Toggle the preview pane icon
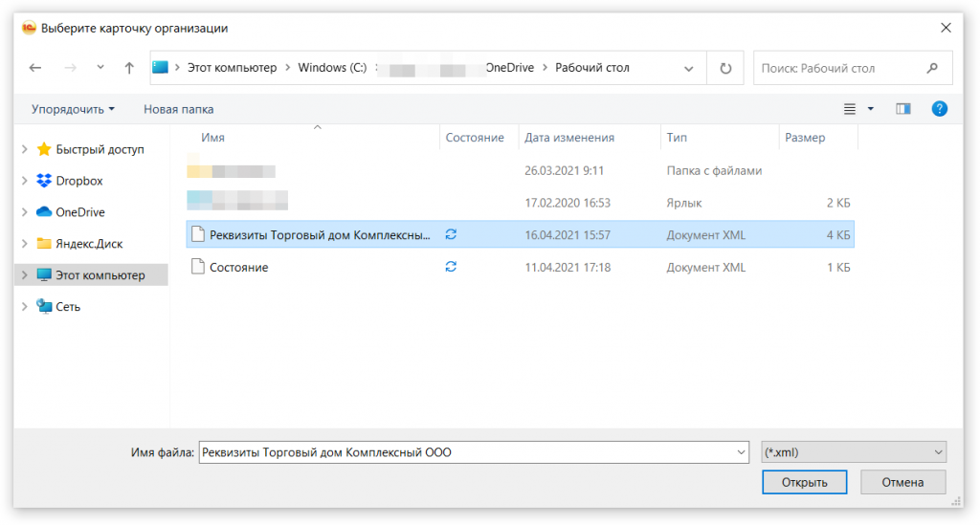 coord(902,109)
